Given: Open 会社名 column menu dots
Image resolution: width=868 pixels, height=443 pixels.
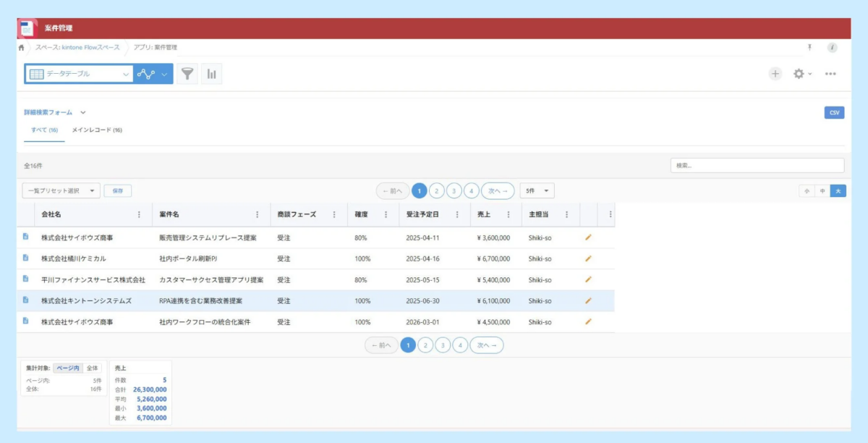Looking at the screenshot, I should pos(140,214).
